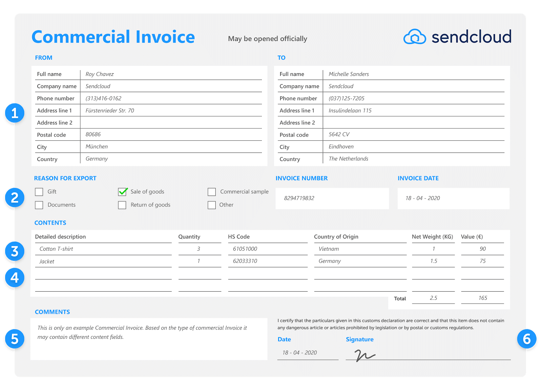Viewport: 542px width, 392px height.
Task: Click the COMMENTS section heading
Action: 52,312
